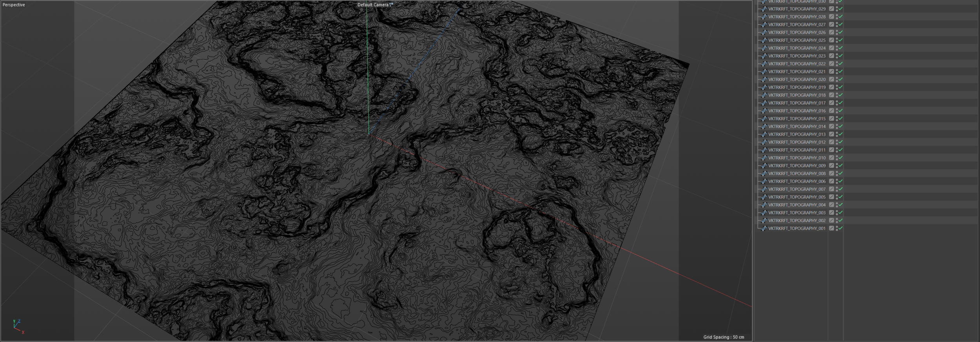Disable green checkmark of VKTRKRFT_TOPOGRAPHY_029
980x342 pixels.
coord(840,9)
